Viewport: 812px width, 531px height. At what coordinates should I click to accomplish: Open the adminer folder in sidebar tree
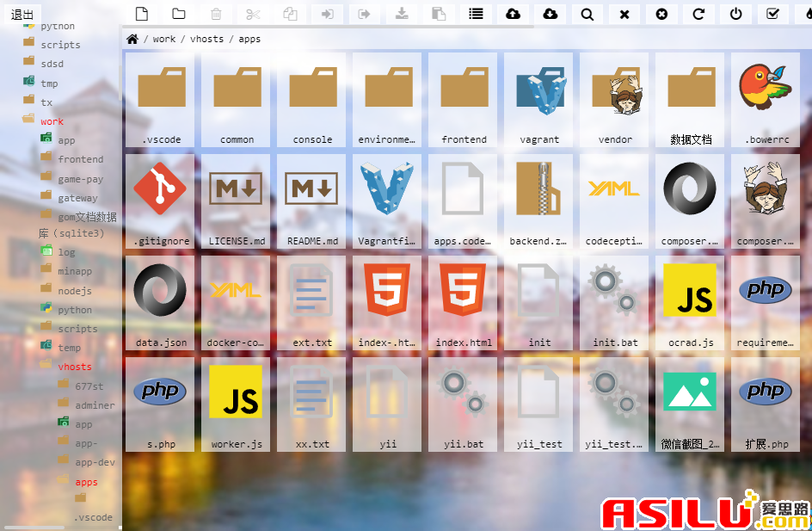(x=95, y=405)
